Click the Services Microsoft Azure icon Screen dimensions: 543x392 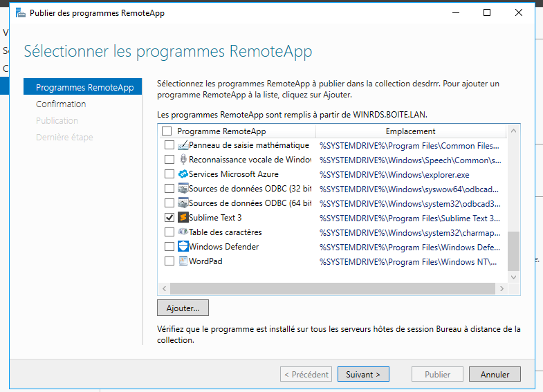[183, 174]
